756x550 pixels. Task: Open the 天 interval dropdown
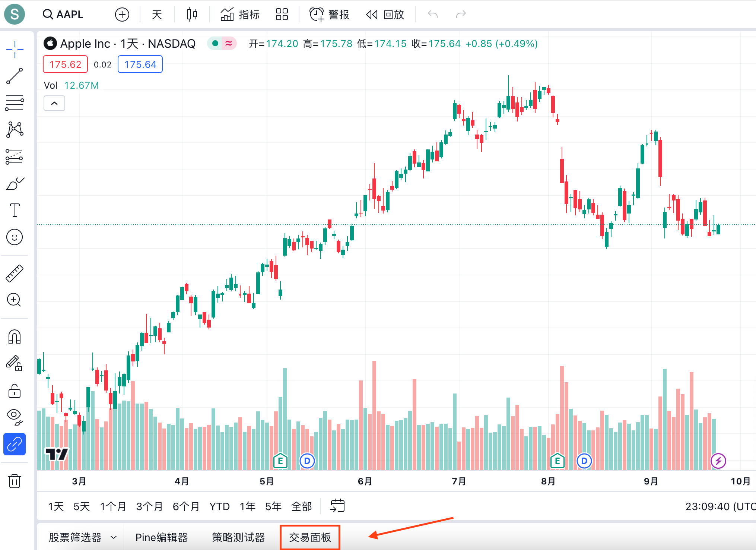pos(157,15)
